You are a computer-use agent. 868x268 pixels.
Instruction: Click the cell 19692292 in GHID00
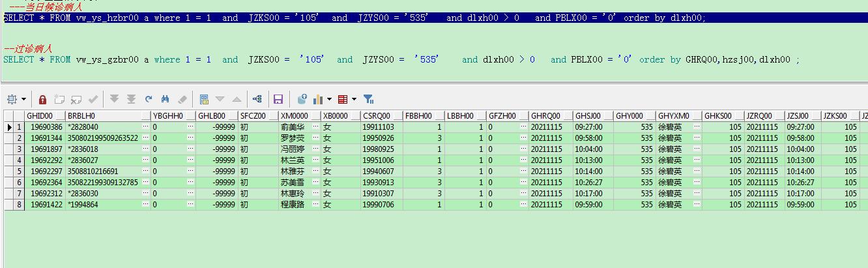point(45,160)
